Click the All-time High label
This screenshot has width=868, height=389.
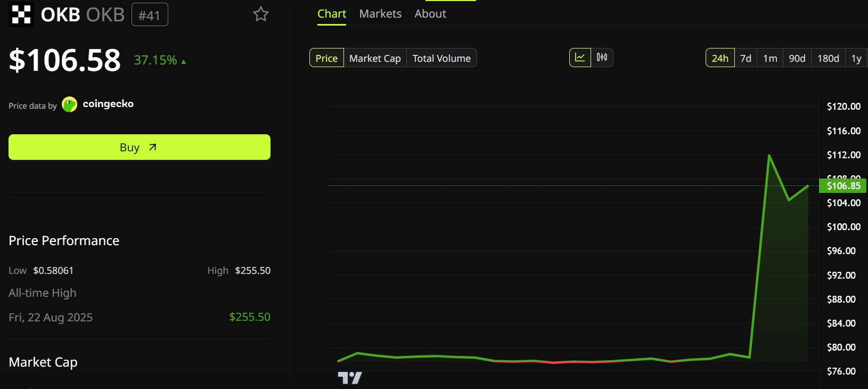tap(43, 293)
